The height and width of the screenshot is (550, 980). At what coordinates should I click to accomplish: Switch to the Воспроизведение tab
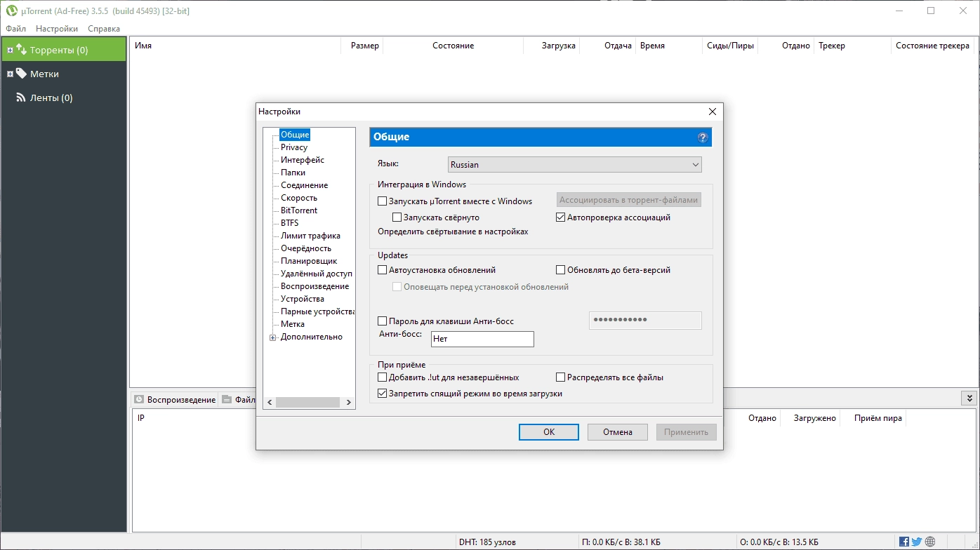tap(175, 400)
